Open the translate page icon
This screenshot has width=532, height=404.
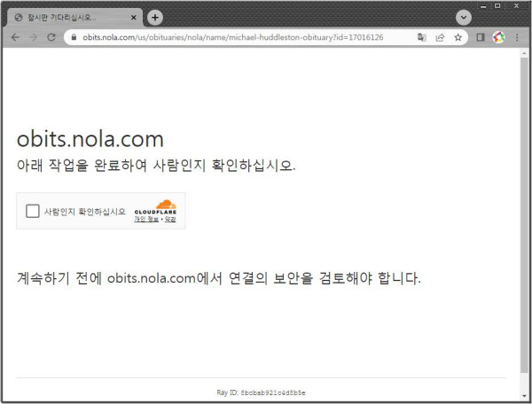pyautogui.click(x=422, y=38)
